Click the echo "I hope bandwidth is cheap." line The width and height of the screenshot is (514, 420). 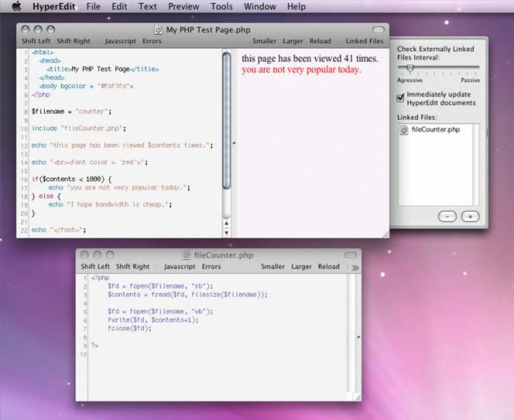(110, 204)
